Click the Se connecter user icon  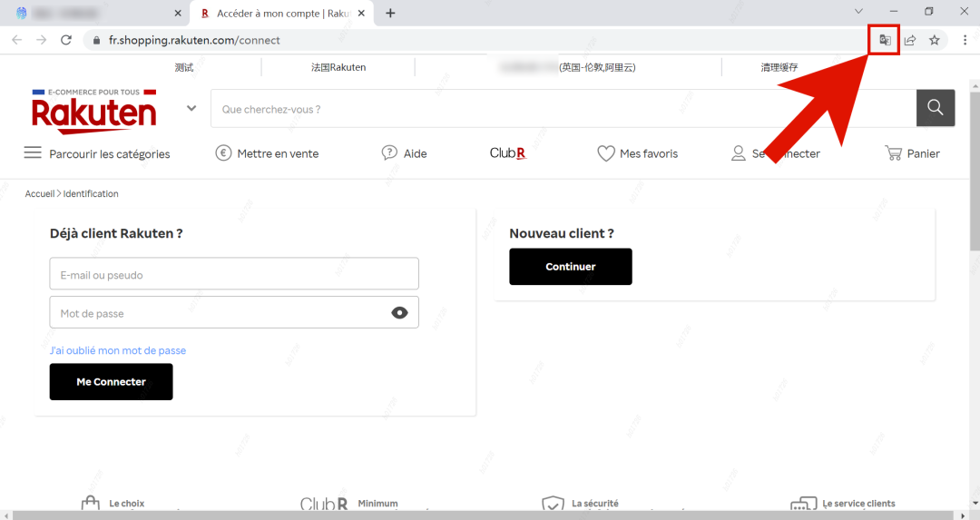coord(738,153)
